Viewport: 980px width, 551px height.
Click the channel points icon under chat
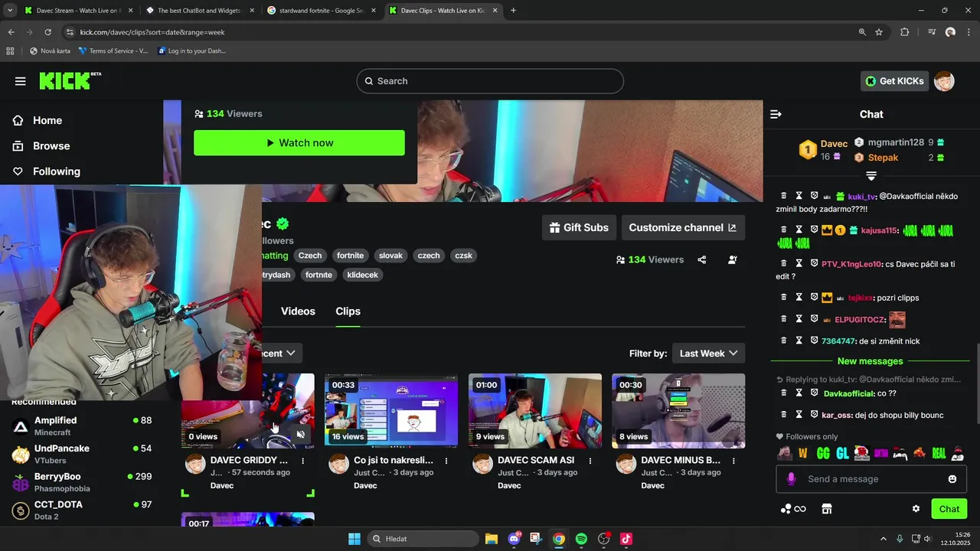coord(792,509)
